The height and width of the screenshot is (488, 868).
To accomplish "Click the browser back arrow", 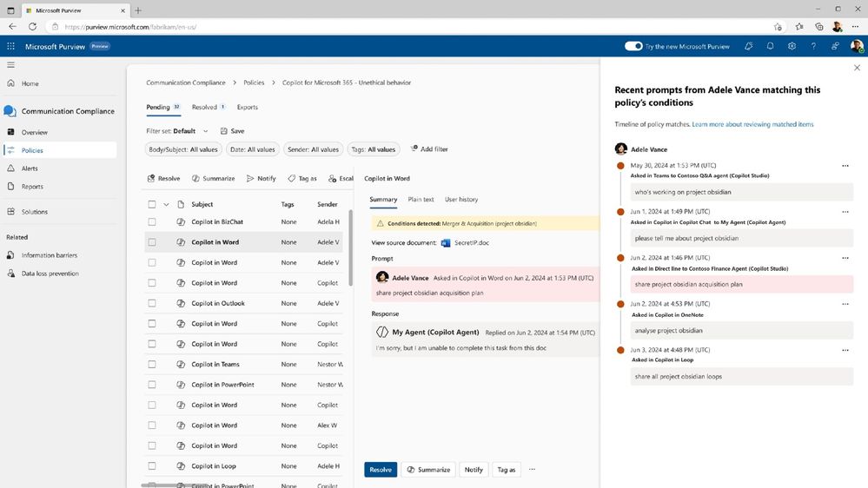I will click(x=12, y=27).
